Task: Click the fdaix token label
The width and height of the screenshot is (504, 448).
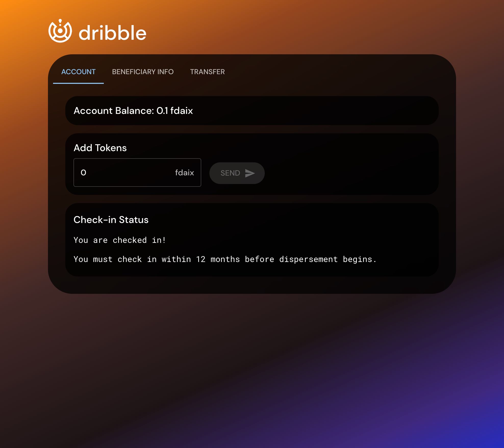Action: point(183,173)
